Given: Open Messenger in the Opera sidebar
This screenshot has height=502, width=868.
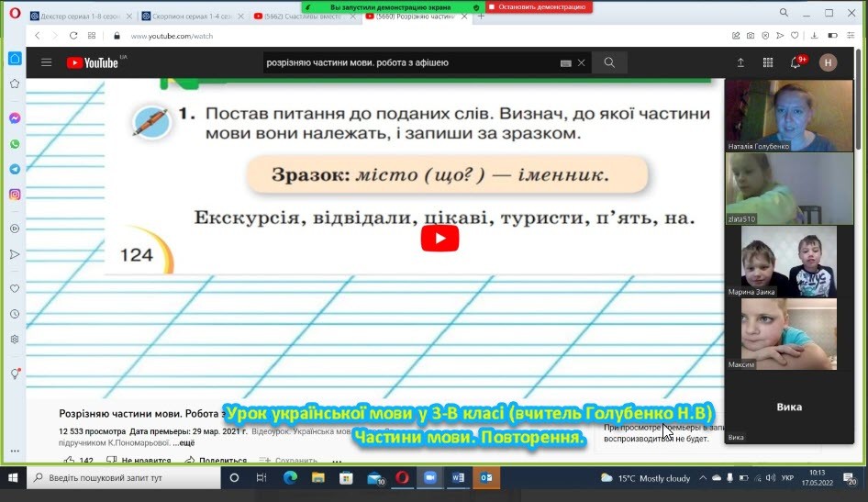Looking at the screenshot, I should click(15, 118).
